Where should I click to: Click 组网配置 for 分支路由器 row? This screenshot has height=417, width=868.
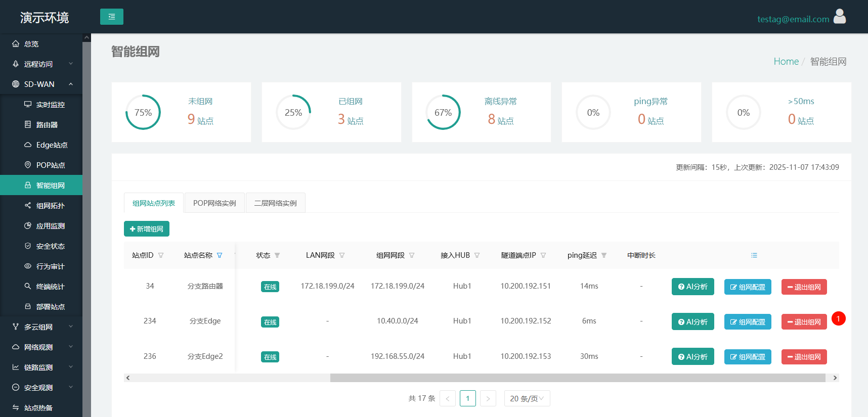point(748,287)
